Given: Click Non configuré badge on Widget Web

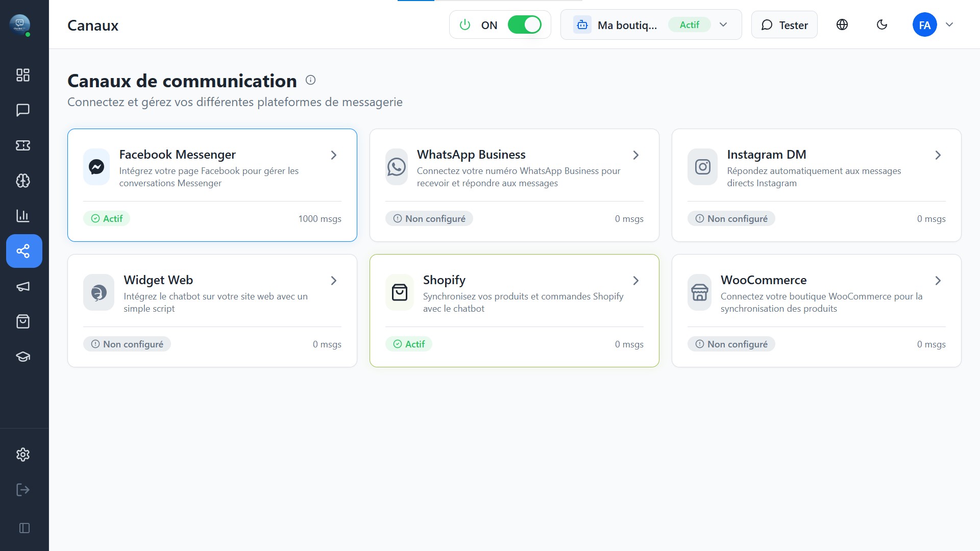Looking at the screenshot, I should 127,344.
